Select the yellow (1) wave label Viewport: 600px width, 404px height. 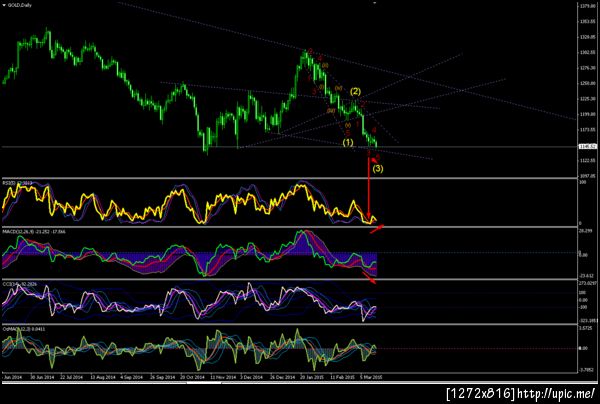point(348,143)
